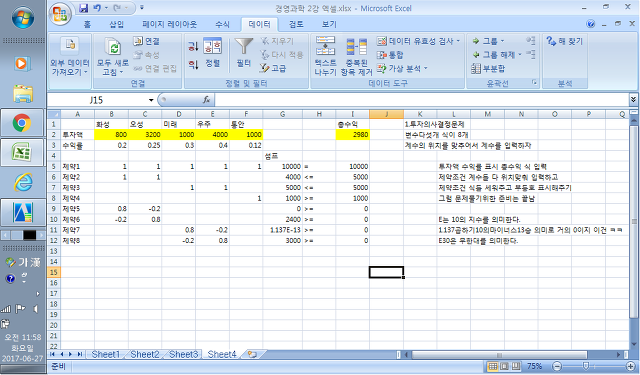640x375 pixels.
Task: Click the 75% zoom level
Action: click(535, 366)
